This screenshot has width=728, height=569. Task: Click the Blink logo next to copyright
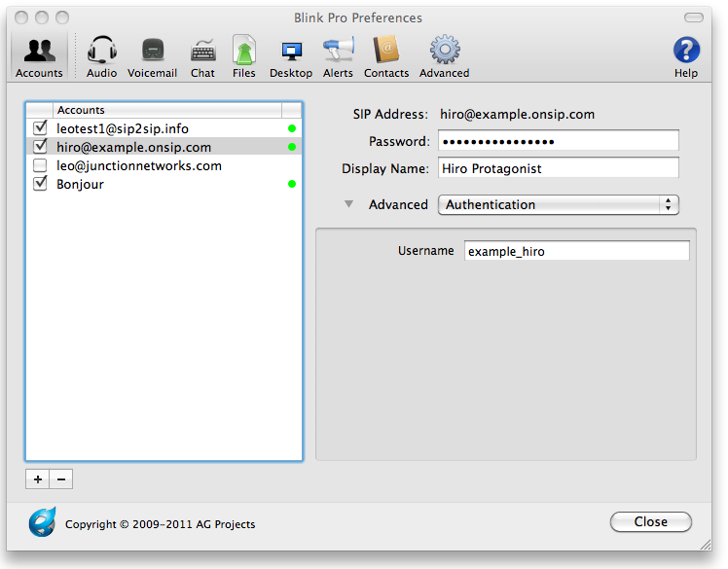tap(42, 522)
